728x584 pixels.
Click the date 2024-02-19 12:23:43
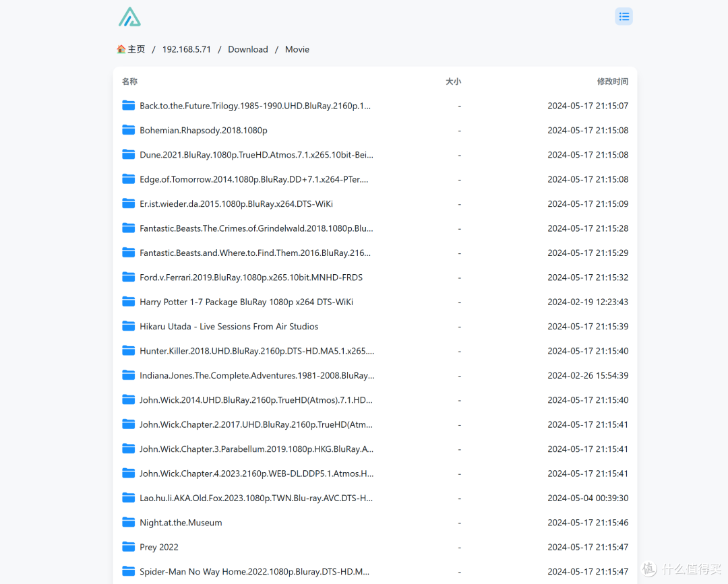click(x=588, y=302)
